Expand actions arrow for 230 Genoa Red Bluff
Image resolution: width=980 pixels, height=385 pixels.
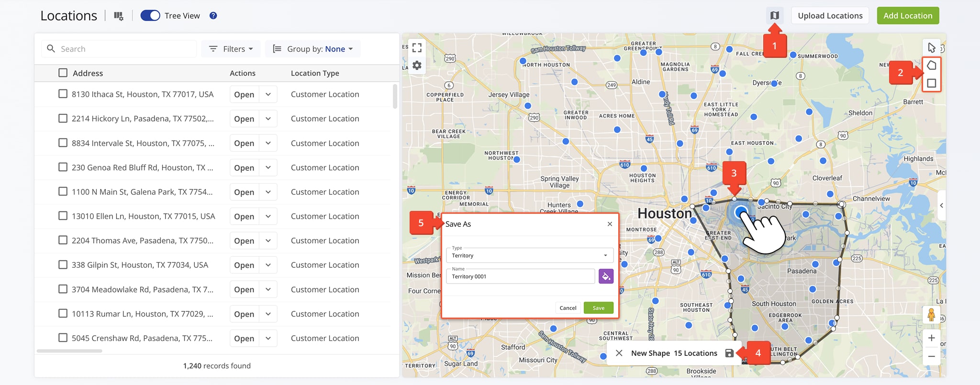click(x=268, y=167)
